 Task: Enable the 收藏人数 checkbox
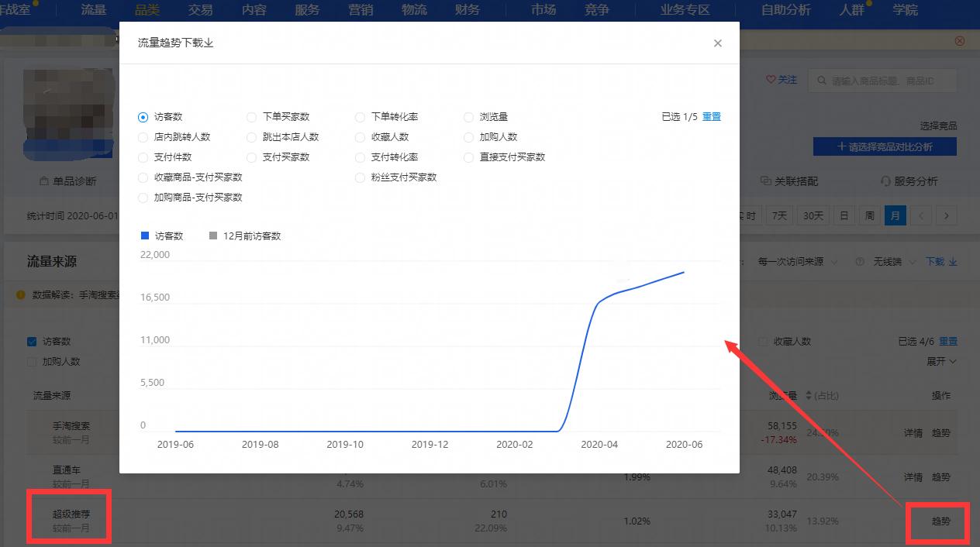(x=764, y=341)
